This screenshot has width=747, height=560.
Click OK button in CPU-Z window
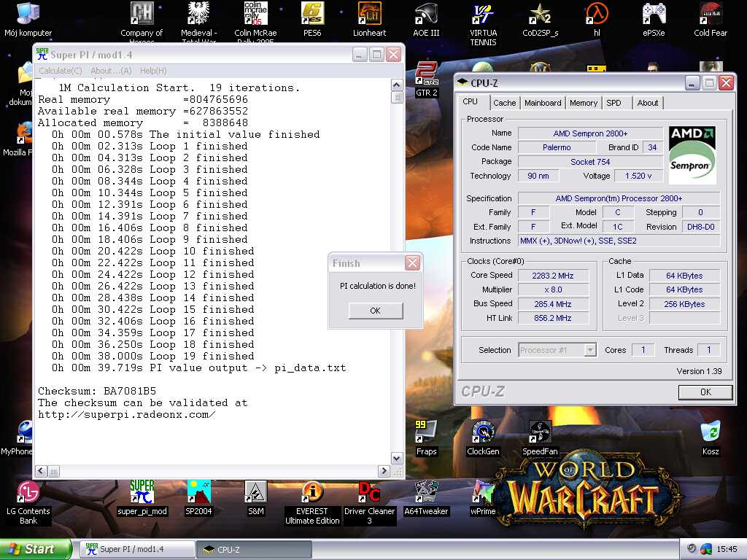click(705, 392)
